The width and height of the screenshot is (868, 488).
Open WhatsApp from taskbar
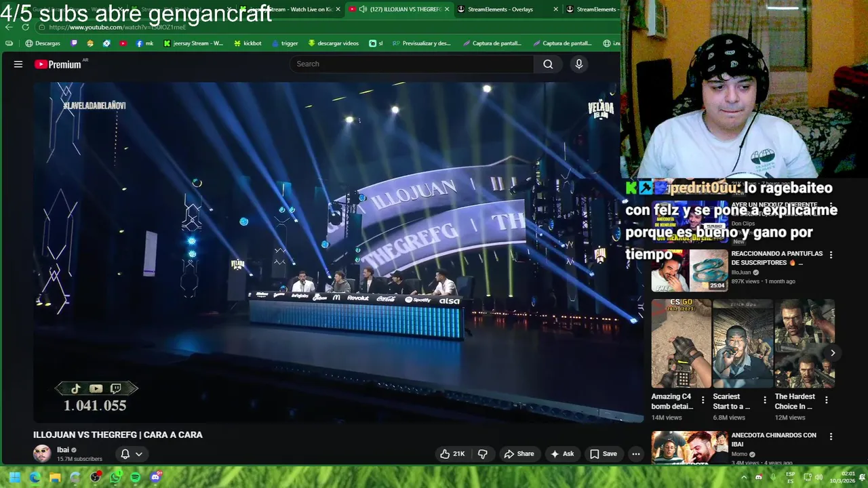[x=115, y=477]
